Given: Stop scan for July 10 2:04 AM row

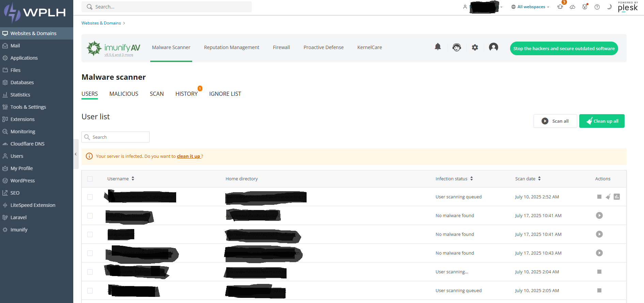Looking at the screenshot, I should pyautogui.click(x=599, y=272).
